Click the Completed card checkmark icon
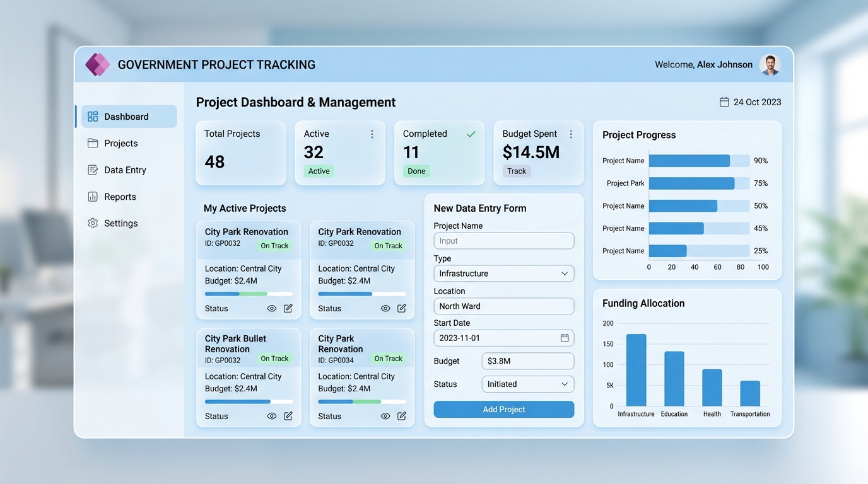 click(471, 134)
